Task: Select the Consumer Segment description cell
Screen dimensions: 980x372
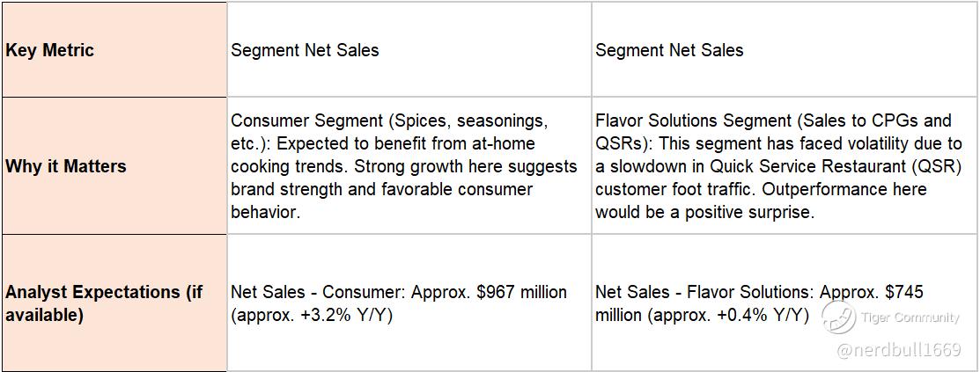Action: [409, 166]
